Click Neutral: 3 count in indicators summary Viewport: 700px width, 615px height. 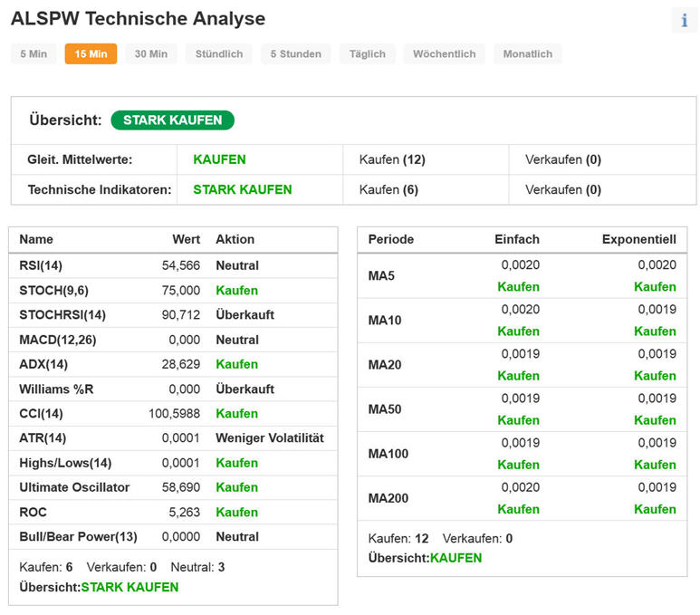(x=197, y=567)
